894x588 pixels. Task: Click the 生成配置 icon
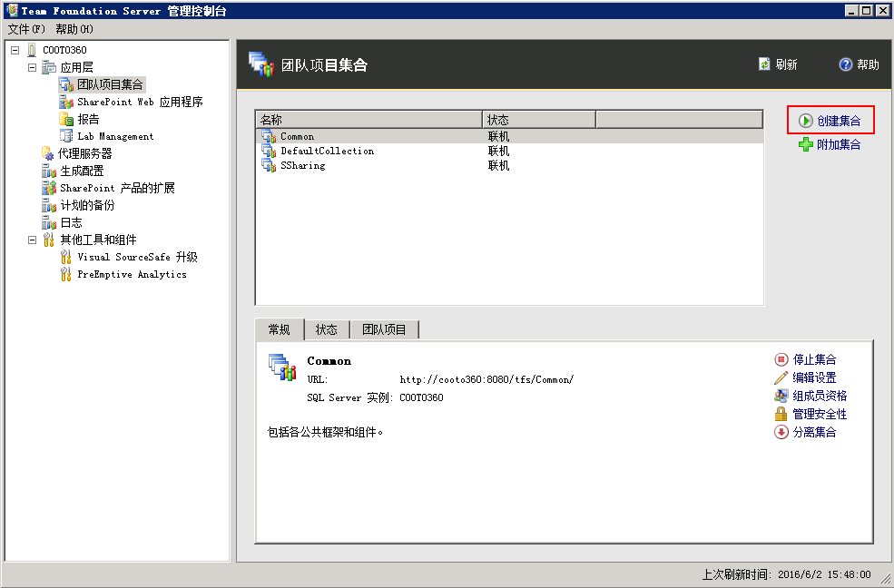[49, 171]
